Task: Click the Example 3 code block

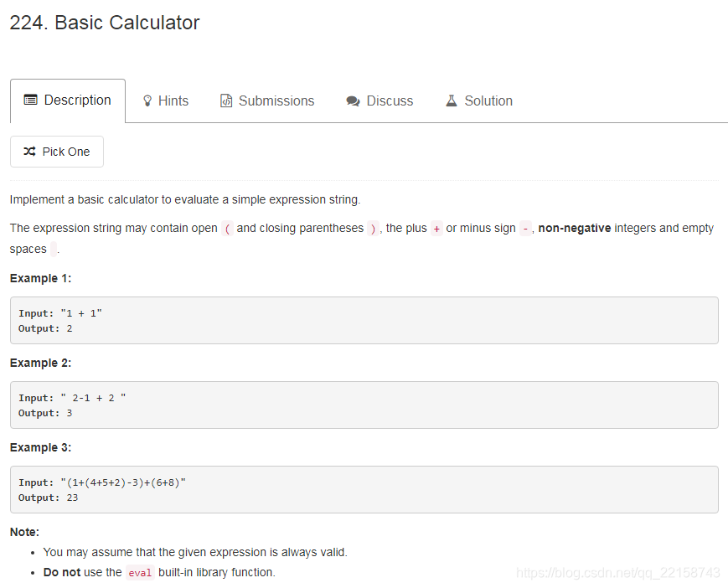Action: 364,489
